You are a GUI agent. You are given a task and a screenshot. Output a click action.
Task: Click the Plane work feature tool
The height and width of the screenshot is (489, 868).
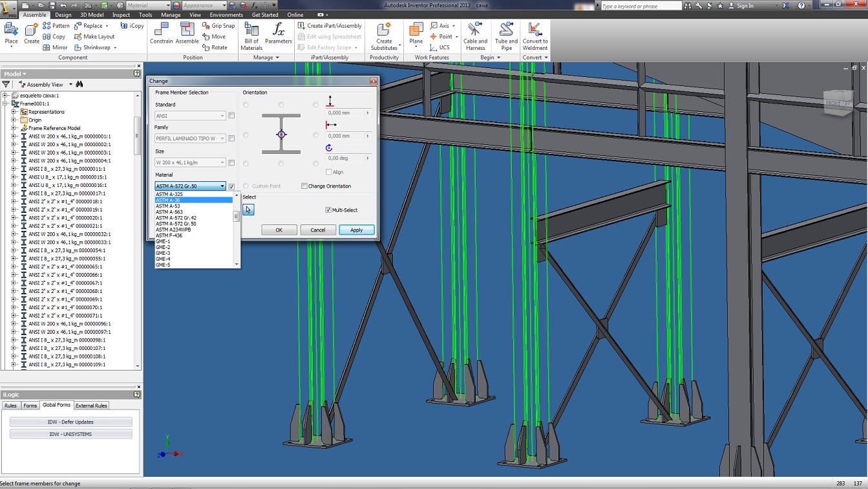point(416,34)
